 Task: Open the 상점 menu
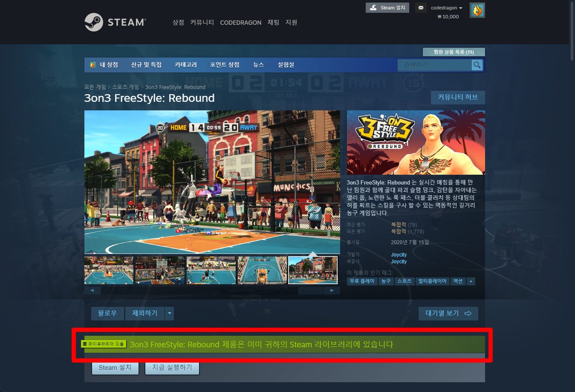[x=178, y=23]
